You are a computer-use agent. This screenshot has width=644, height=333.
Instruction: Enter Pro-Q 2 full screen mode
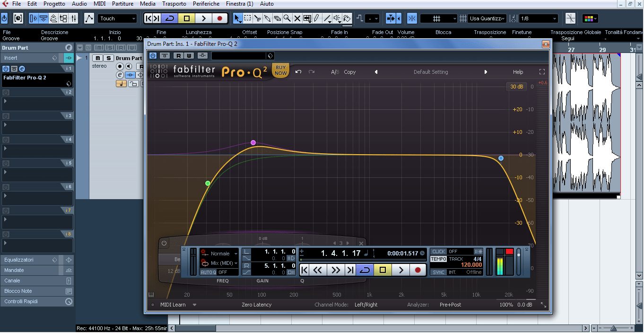point(542,72)
